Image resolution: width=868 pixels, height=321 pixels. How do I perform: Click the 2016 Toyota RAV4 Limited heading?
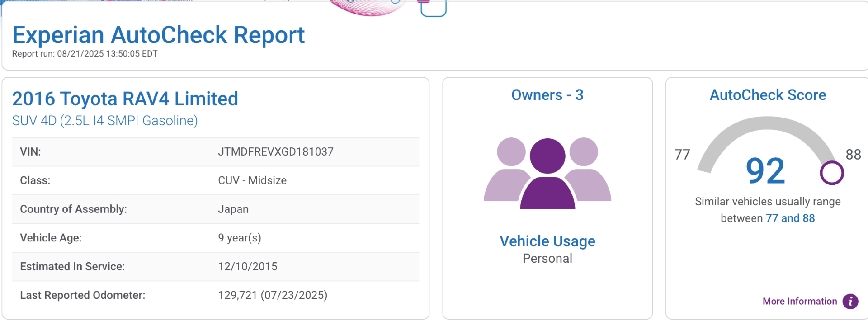click(125, 99)
